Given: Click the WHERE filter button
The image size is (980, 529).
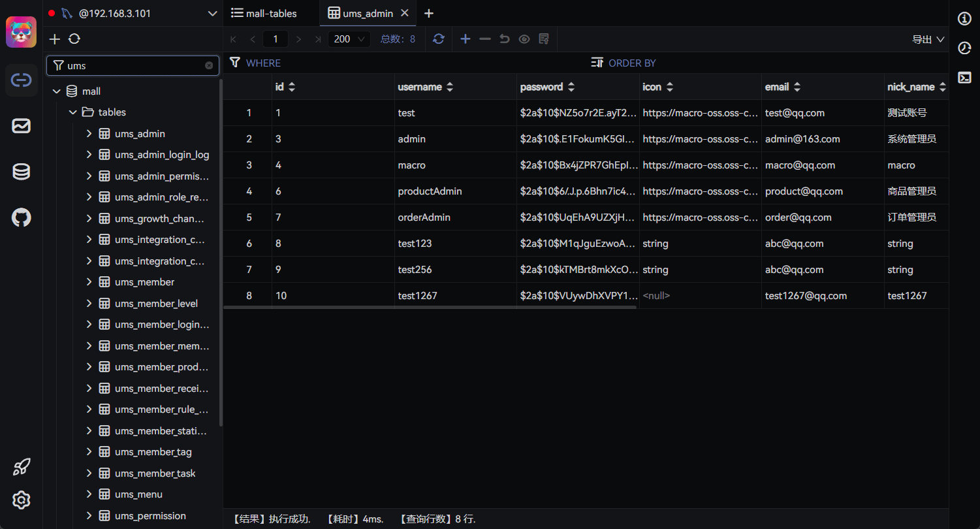Looking at the screenshot, I should coord(255,63).
